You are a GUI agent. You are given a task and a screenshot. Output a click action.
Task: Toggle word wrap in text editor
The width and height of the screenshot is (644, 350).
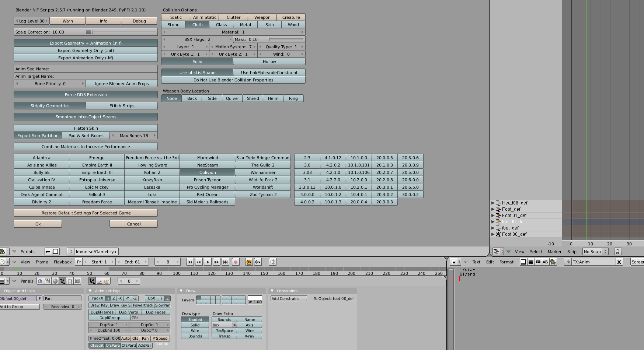pyautogui.click(x=538, y=262)
